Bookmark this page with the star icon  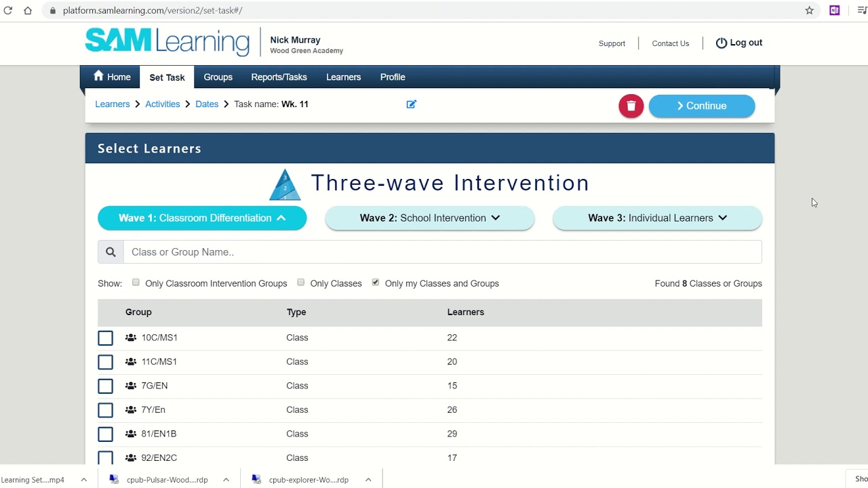(x=809, y=10)
